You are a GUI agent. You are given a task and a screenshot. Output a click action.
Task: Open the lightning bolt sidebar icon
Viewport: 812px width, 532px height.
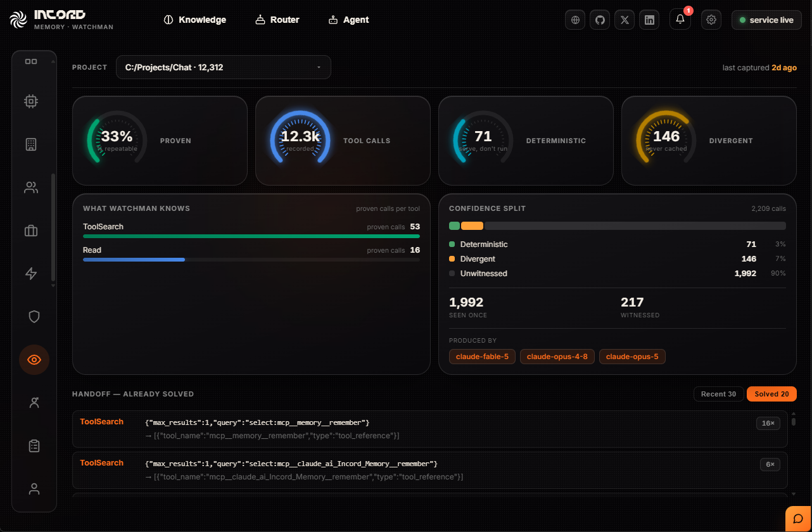[31, 274]
